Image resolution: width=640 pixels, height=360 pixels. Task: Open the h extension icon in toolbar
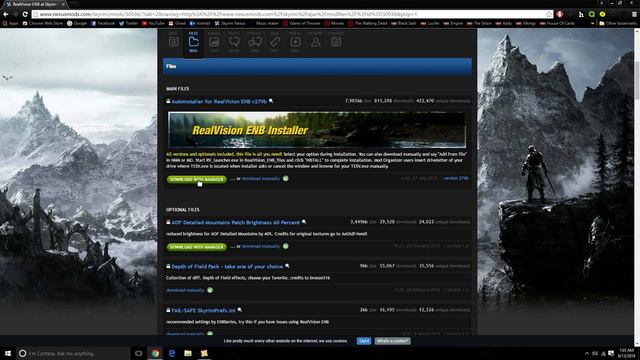[581, 14]
